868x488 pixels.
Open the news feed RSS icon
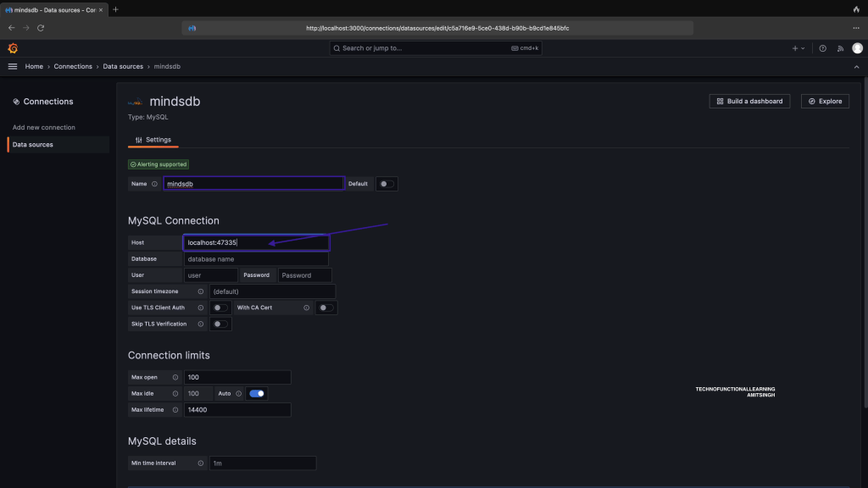(x=839, y=48)
